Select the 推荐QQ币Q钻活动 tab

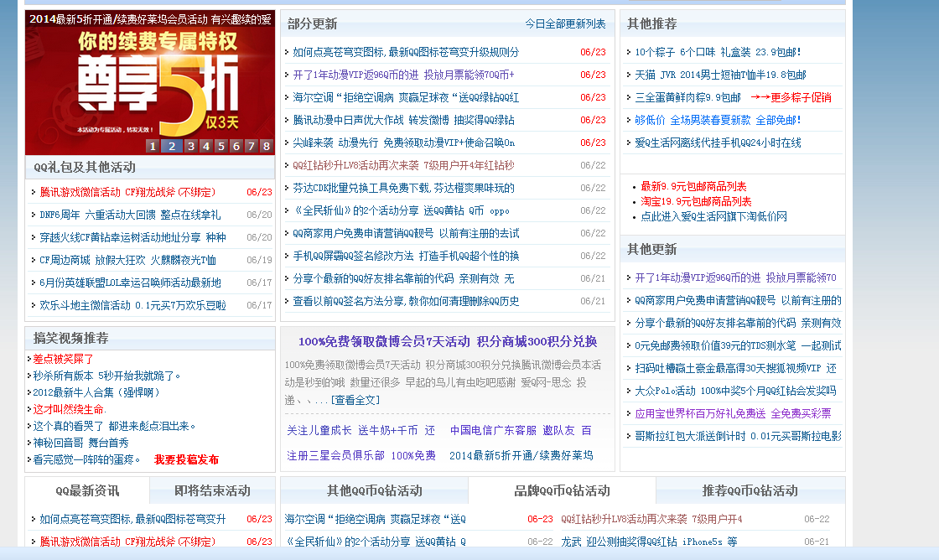[750, 490]
